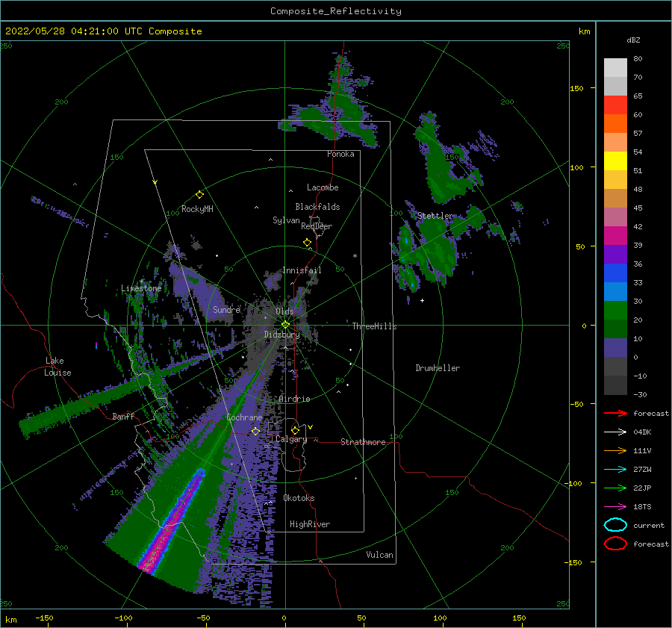Click the current legend label

click(649, 525)
